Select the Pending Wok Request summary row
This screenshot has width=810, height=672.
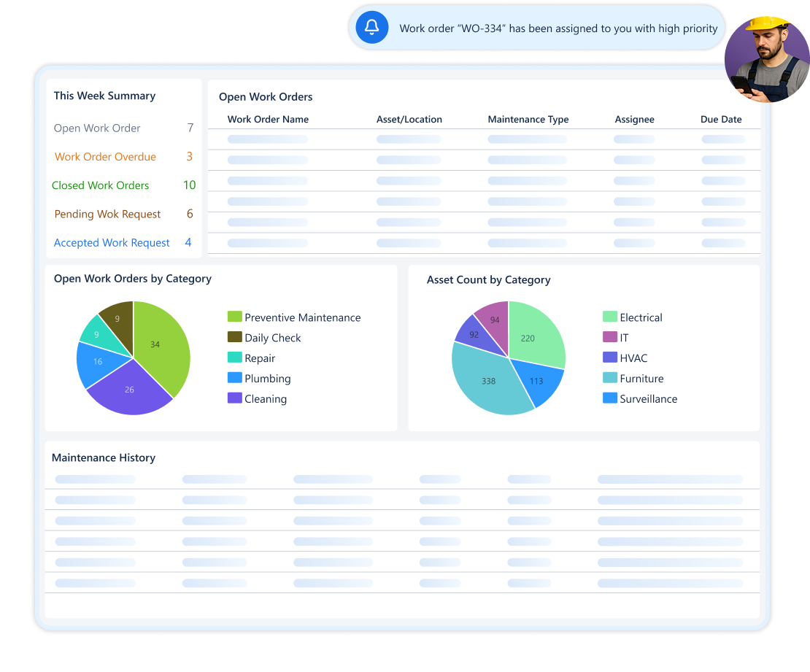(123, 214)
